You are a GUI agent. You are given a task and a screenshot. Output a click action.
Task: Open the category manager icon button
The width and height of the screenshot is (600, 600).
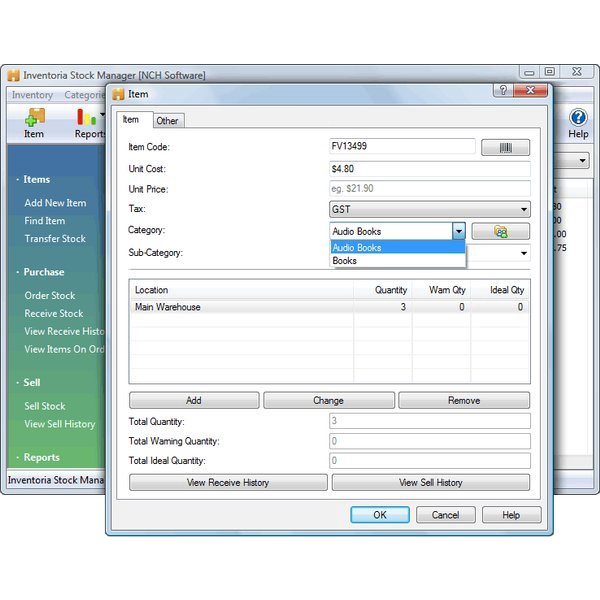(501, 232)
